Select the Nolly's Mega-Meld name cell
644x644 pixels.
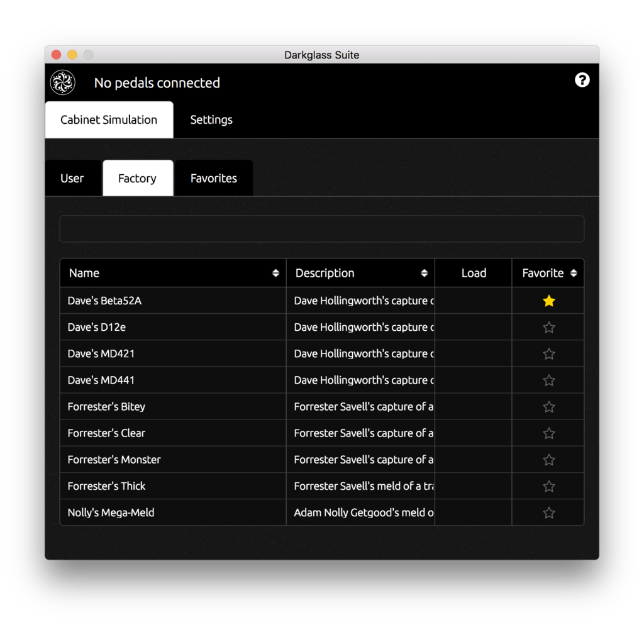[x=111, y=513]
